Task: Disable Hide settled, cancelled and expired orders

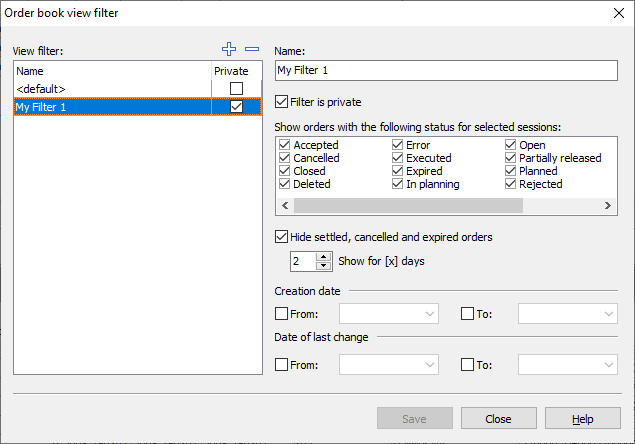Action: coord(281,237)
